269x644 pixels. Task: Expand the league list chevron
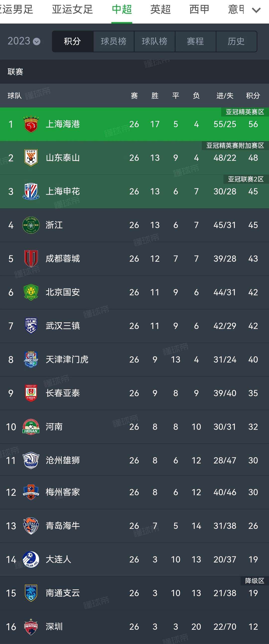tap(256, 10)
